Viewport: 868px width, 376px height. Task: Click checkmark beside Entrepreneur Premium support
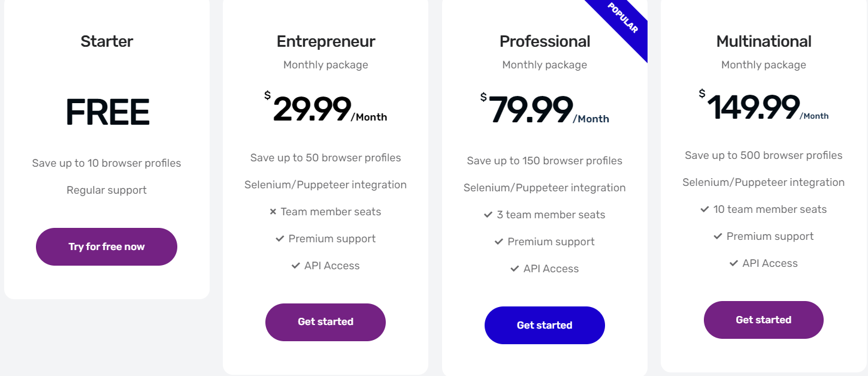coord(280,239)
